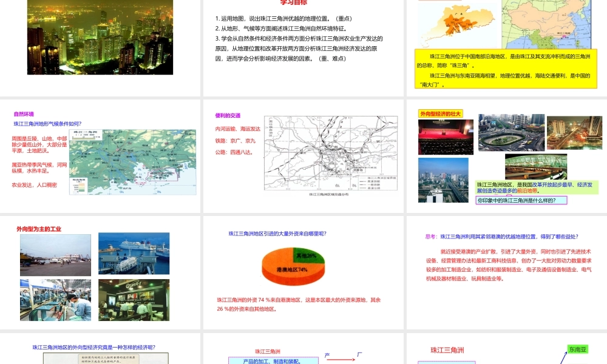Viewport: 607px width, 364px height.
Task: Click the line 铁路：京广、京九
Action: [x=236, y=141]
